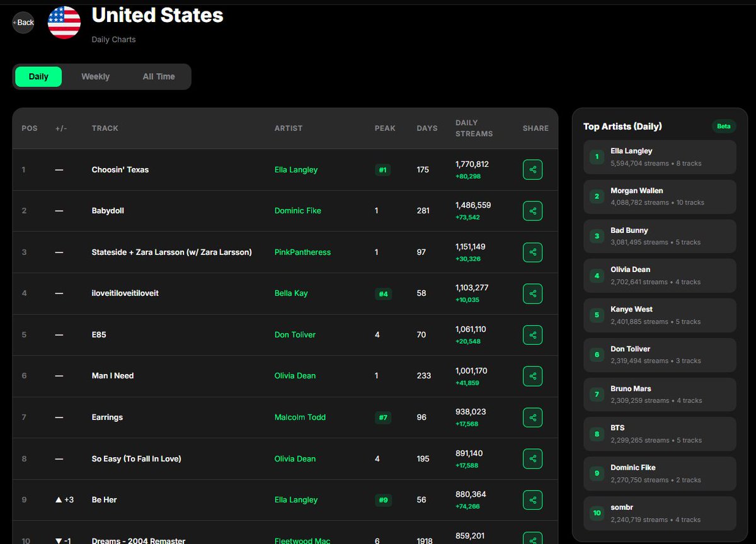Click the POS column header

click(30, 128)
